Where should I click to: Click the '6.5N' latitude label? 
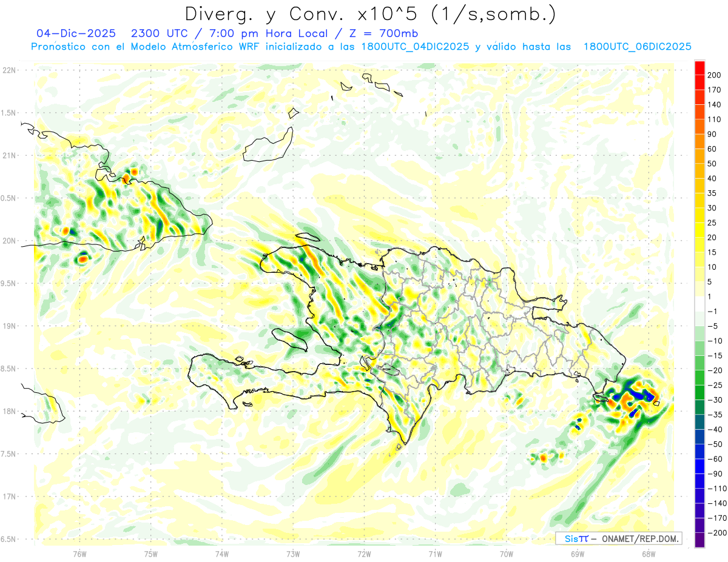point(8,539)
